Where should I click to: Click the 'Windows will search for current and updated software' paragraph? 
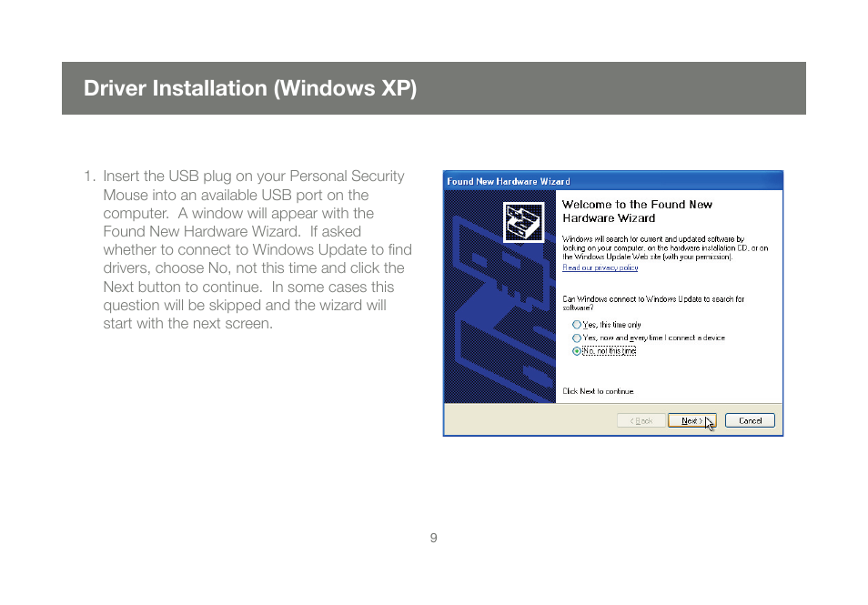(665, 248)
